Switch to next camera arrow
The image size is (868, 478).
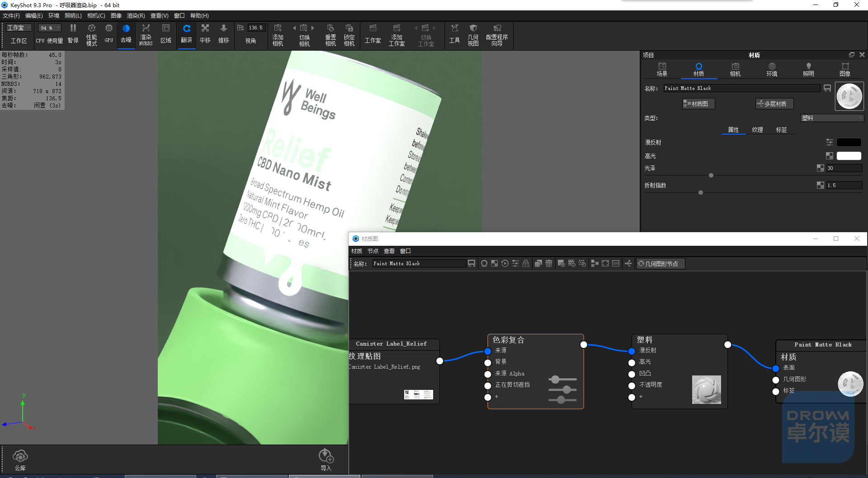[x=313, y=28]
